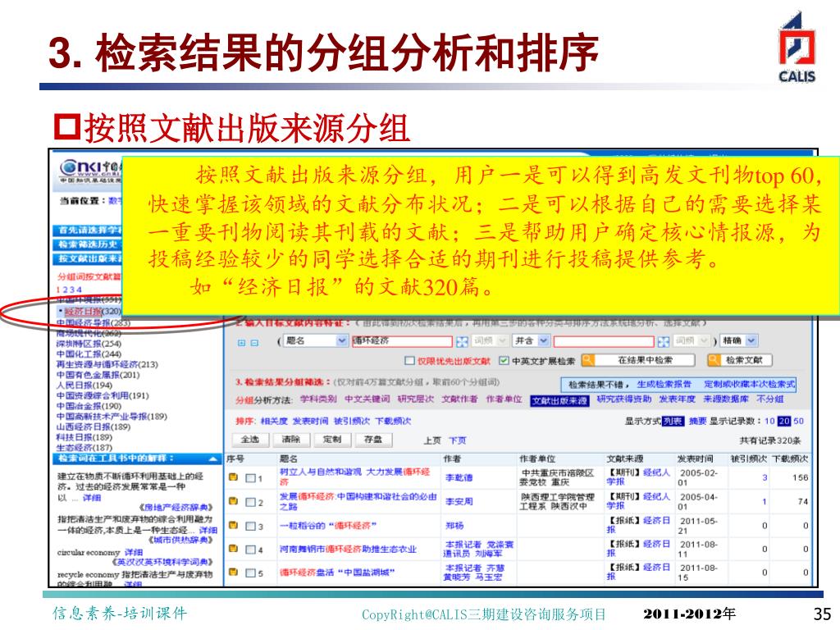Tick checkbox for result row 5
The height and width of the screenshot is (630, 840).
pos(250,573)
